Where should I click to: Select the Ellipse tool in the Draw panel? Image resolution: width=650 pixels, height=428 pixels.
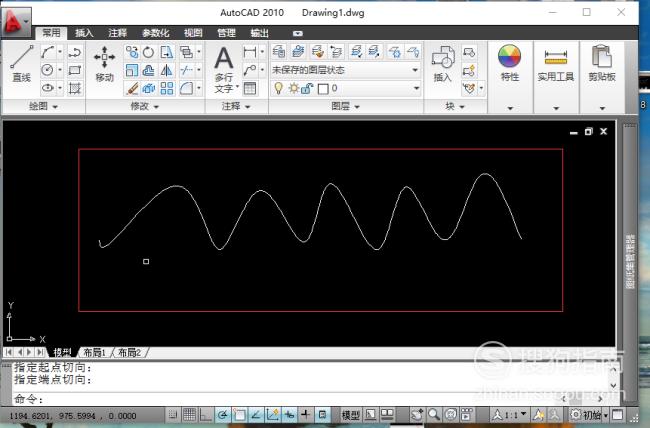point(47,88)
